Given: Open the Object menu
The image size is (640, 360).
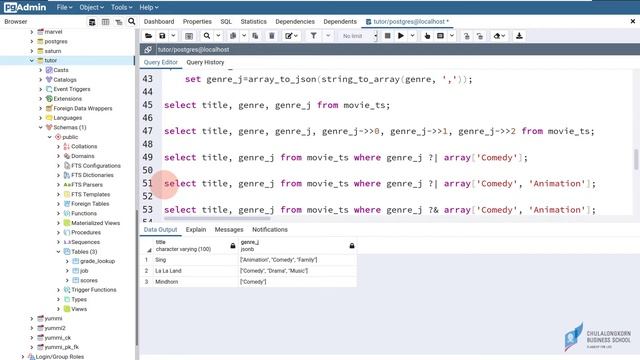Looking at the screenshot, I should point(91,7).
